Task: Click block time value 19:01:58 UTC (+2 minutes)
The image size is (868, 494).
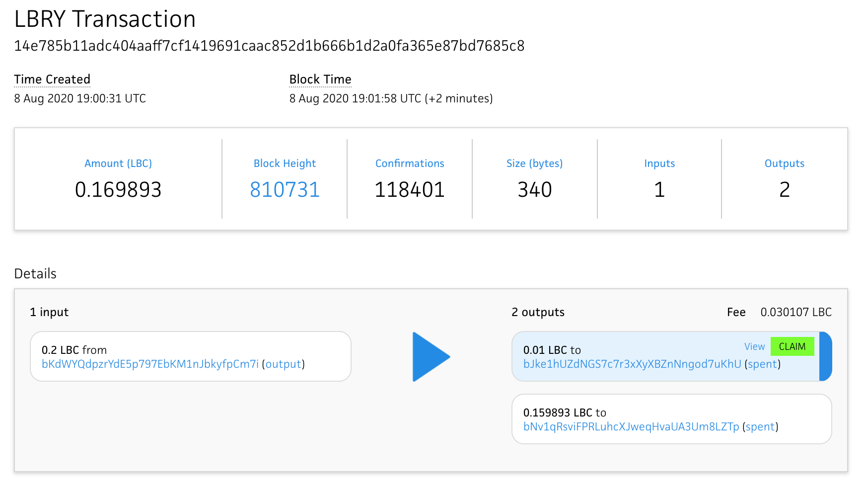Action: click(x=391, y=98)
